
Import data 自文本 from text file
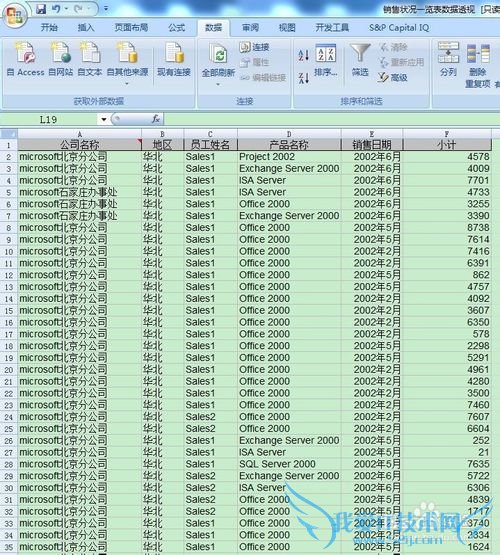pos(90,59)
